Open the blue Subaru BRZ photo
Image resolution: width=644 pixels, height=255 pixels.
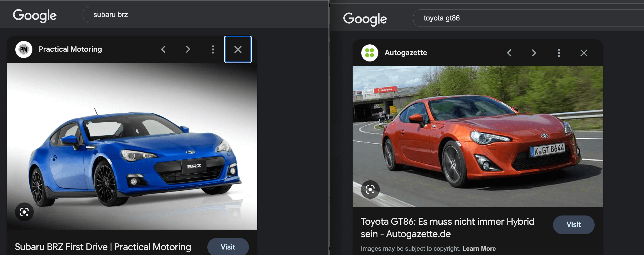(132, 146)
